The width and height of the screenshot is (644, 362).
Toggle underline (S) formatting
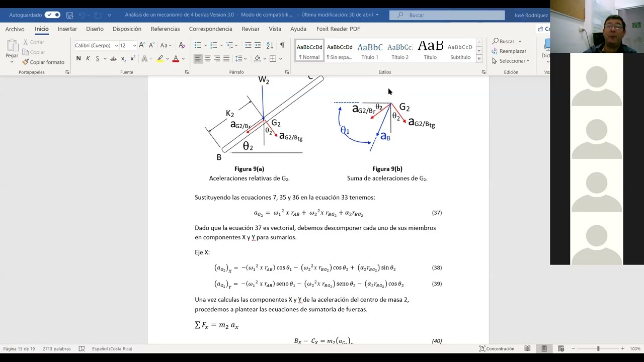[x=97, y=59]
